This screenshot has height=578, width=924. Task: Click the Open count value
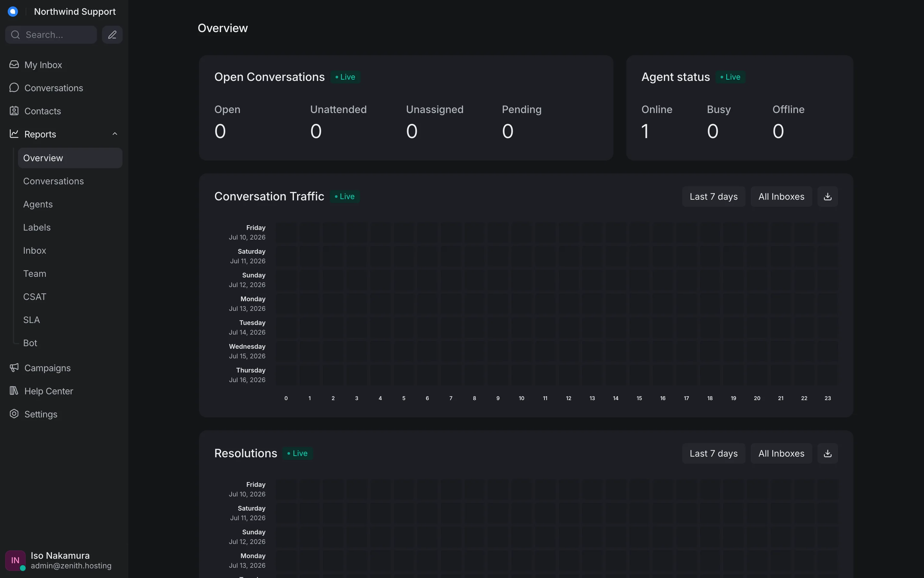(x=220, y=132)
